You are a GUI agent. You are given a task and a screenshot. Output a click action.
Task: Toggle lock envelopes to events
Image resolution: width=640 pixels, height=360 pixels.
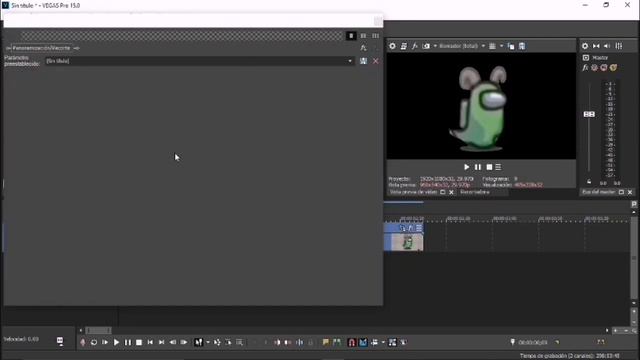[x=392, y=342]
